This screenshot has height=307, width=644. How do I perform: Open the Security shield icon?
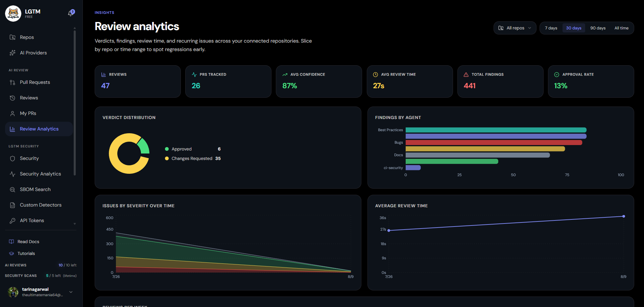(13, 158)
